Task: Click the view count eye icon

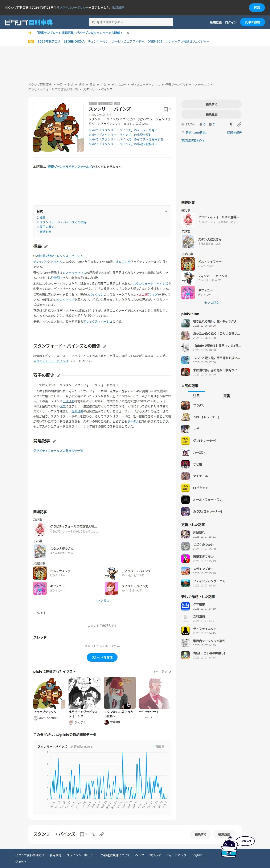Action: point(183,124)
